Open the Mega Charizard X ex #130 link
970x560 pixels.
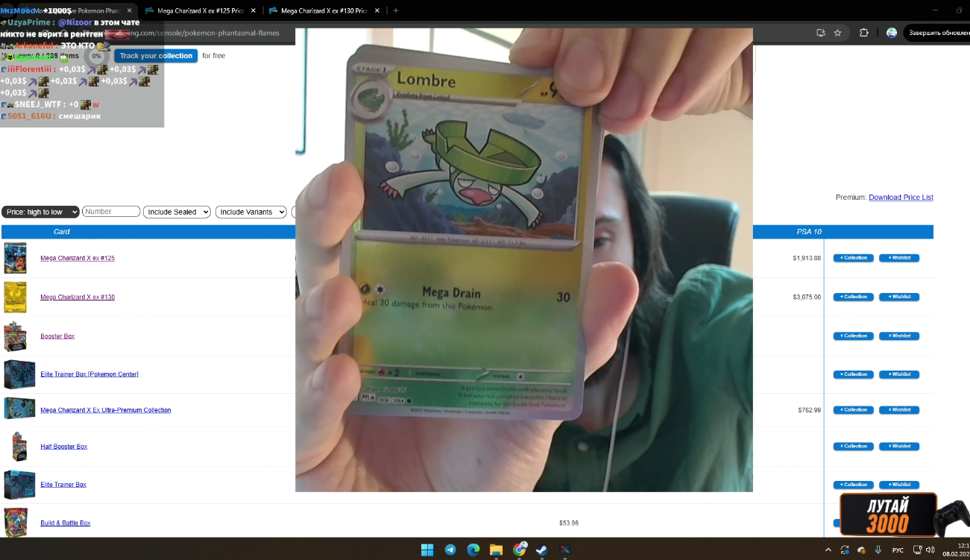(x=78, y=297)
